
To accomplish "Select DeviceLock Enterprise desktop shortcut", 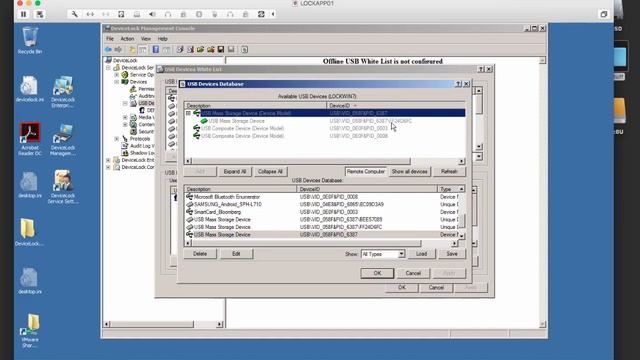I will point(63,91).
